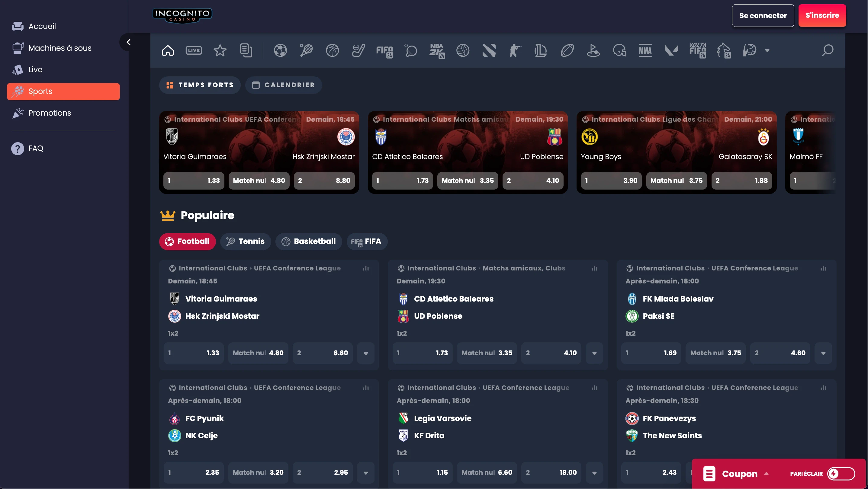Select the Tennis popular filter

[x=246, y=241]
